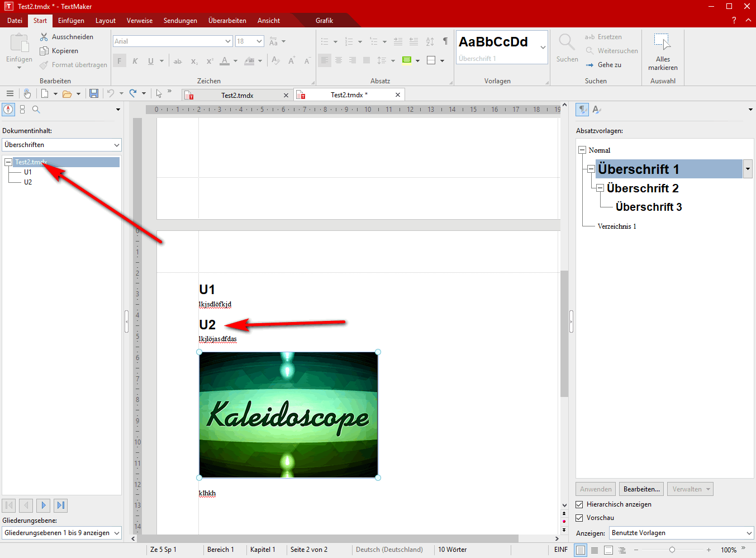Viewport: 756px width, 558px height.
Task: Toggle paragraph styles view in right panel
Action: 582,110
